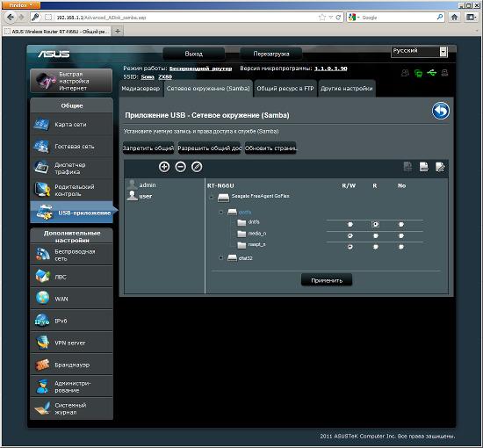Reload page with browser refresh icon
This screenshot has width=483, height=448.
338,18
